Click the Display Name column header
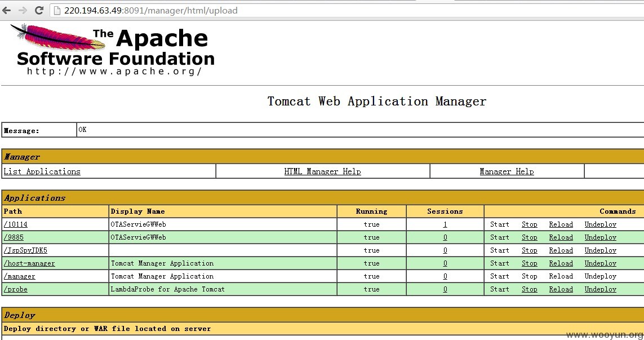This screenshot has height=340, width=644. click(137, 211)
